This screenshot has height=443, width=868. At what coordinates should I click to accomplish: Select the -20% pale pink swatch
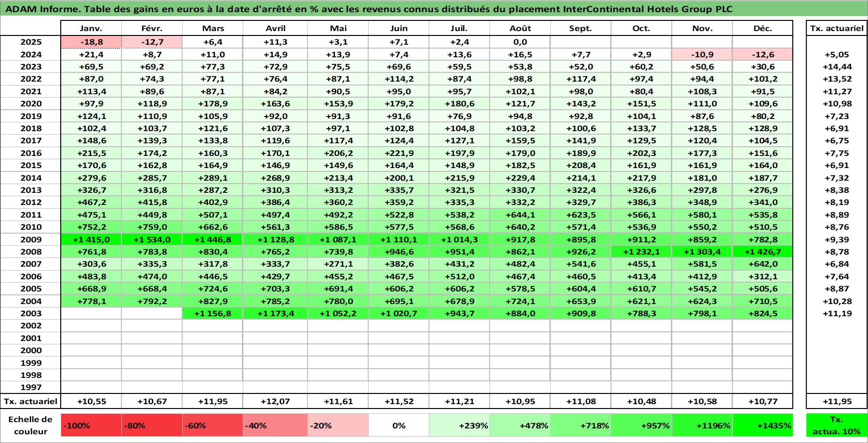point(338,425)
